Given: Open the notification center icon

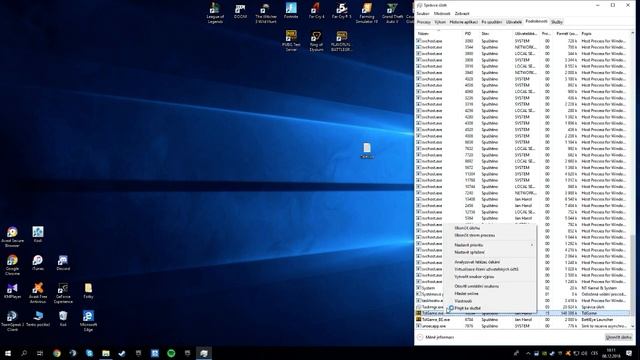Looking at the screenshot, I should pyautogui.click(x=629, y=353).
